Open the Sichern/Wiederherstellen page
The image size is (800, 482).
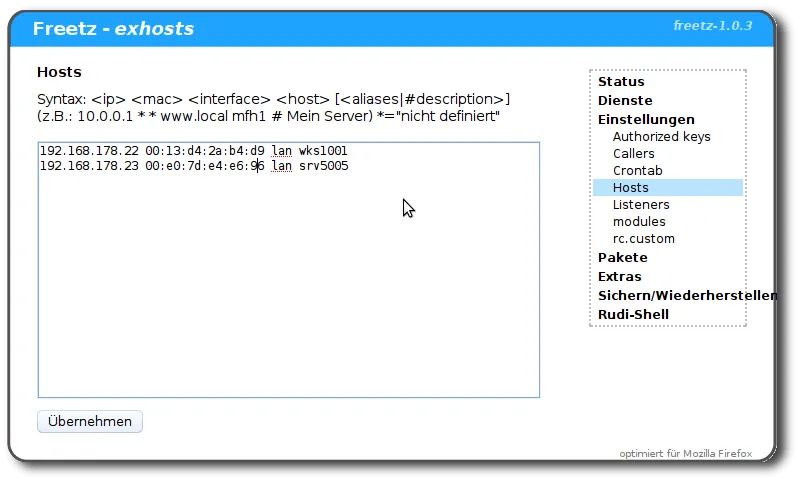click(x=686, y=296)
